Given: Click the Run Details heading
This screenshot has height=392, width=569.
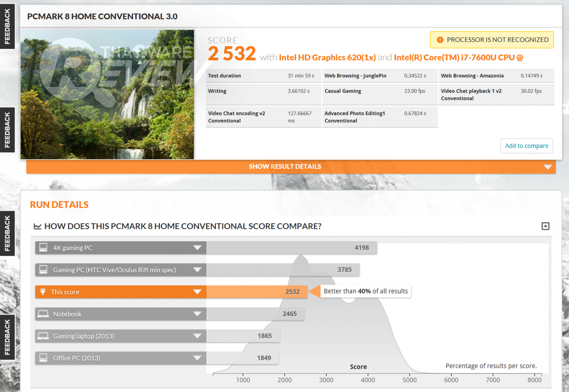Looking at the screenshot, I should click(x=59, y=205).
